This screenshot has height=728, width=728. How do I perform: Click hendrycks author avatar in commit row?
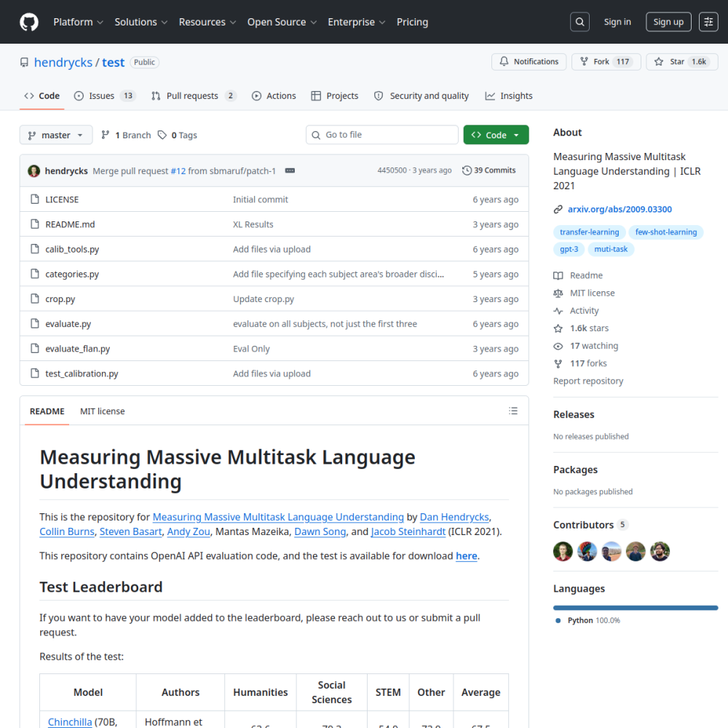(x=34, y=171)
